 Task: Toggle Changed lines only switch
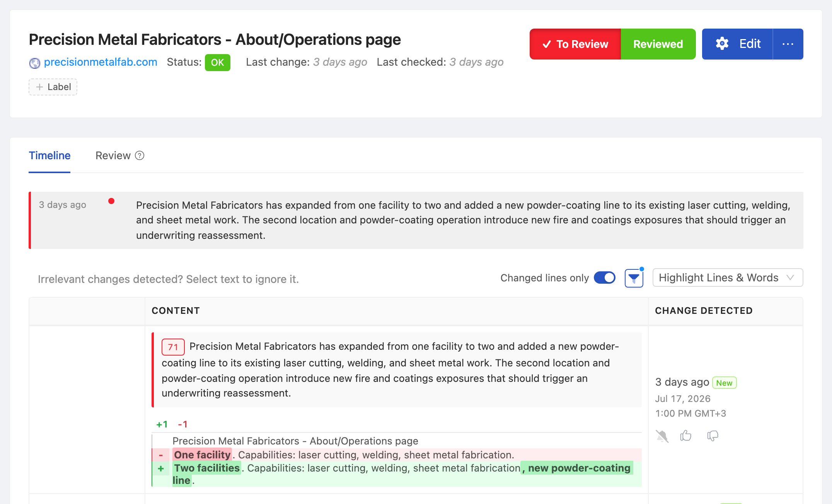click(605, 278)
